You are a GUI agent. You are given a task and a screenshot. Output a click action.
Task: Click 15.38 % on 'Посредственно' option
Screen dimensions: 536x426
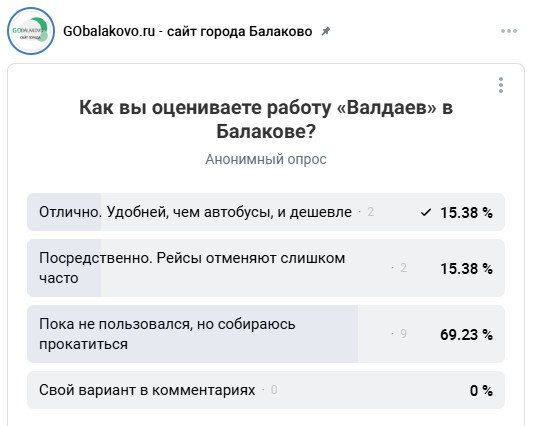pos(466,269)
